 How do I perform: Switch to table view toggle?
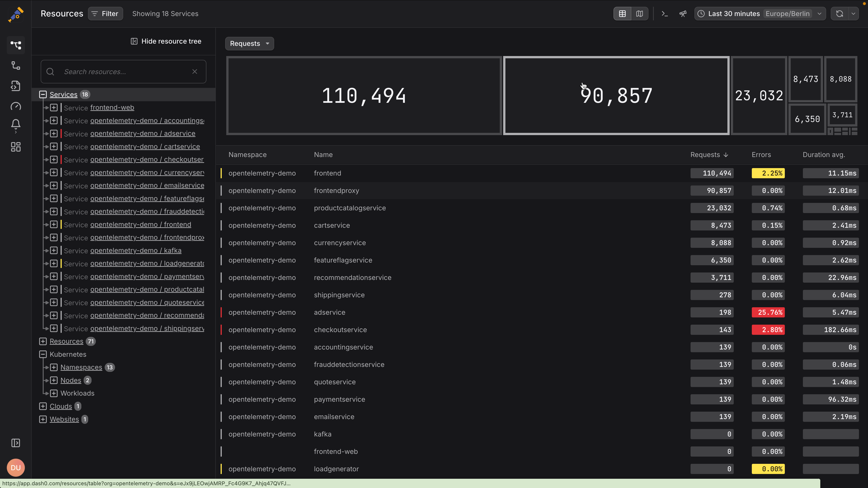(x=622, y=14)
